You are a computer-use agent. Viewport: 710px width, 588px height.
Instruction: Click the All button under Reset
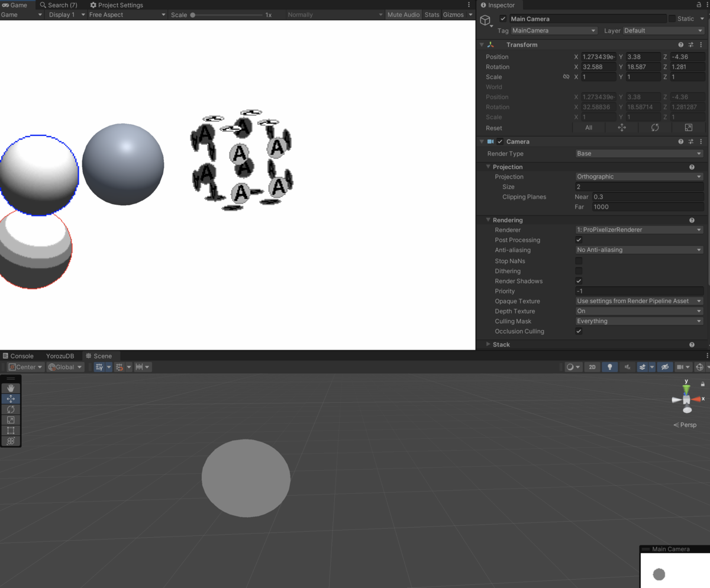pyautogui.click(x=589, y=128)
